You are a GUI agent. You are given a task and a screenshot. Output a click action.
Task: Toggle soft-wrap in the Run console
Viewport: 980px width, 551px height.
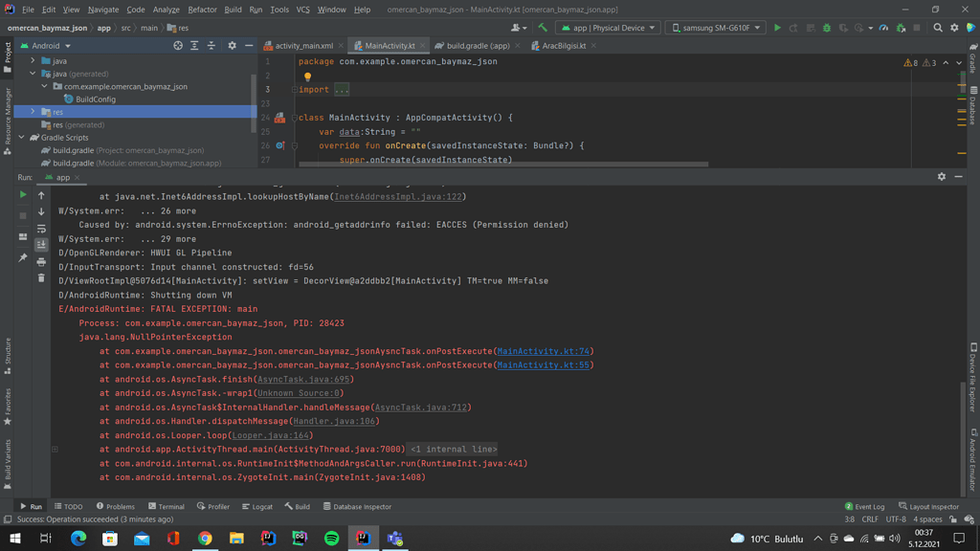(41, 230)
